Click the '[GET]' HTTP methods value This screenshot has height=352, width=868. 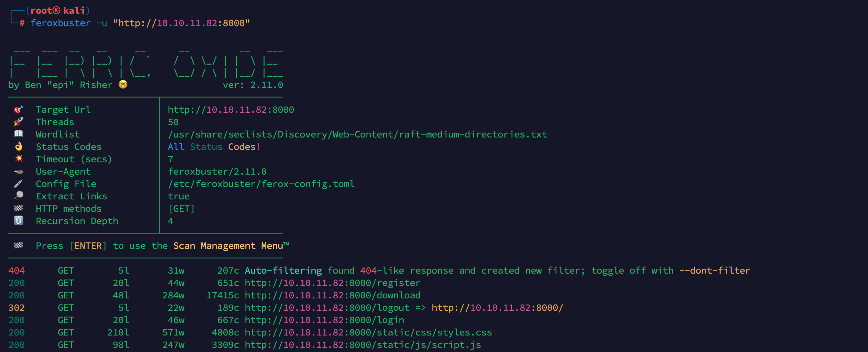tap(181, 209)
